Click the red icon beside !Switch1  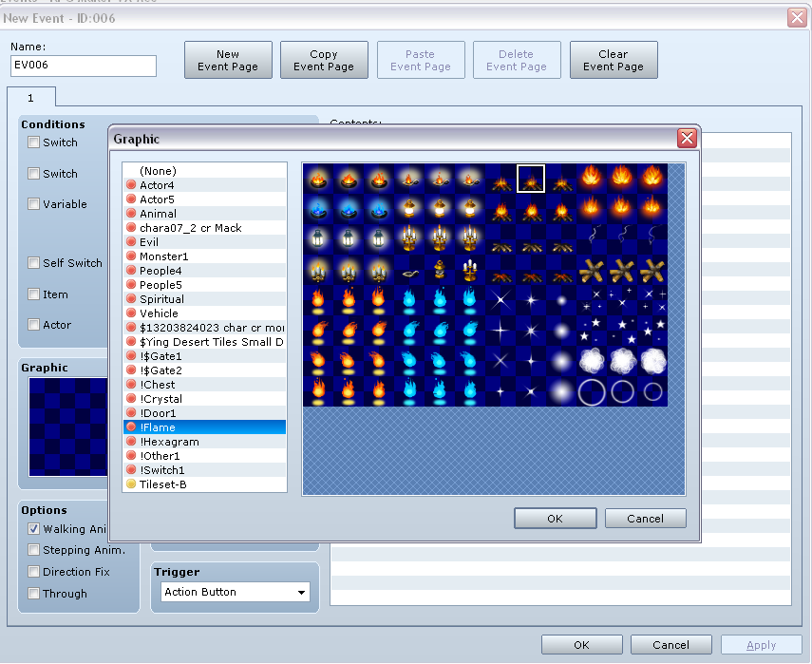coord(132,470)
